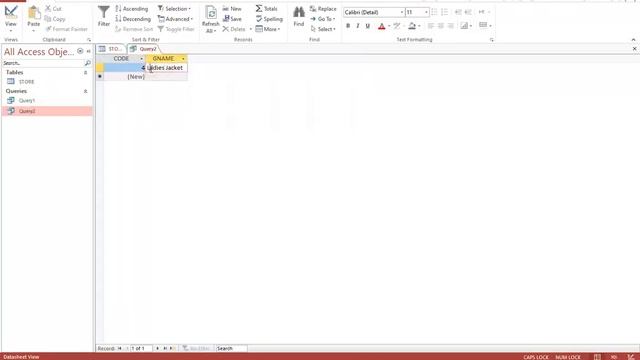
Task: Open the Go To dropdown
Action: pyautogui.click(x=322, y=19)
